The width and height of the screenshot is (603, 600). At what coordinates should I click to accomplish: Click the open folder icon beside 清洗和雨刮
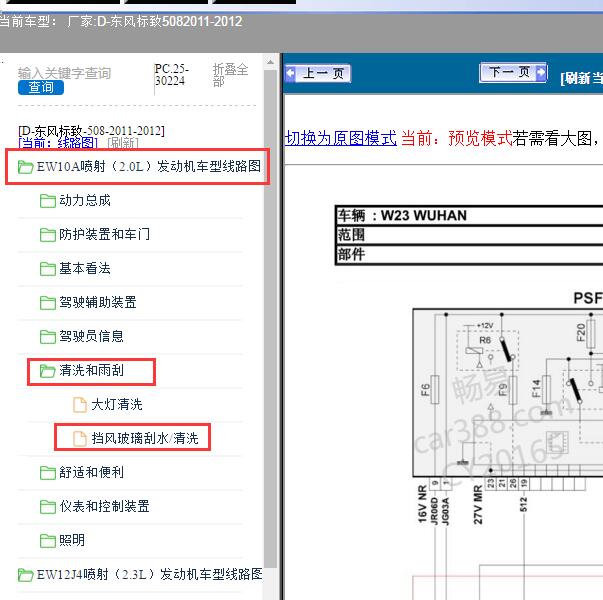click(x=48, y=371)
